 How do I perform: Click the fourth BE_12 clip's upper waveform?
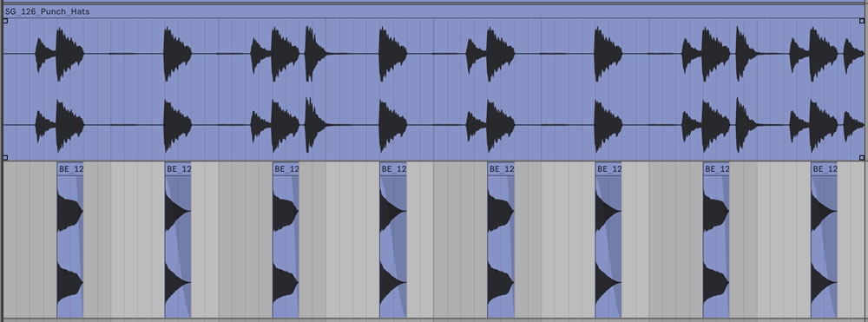point(393,212)
